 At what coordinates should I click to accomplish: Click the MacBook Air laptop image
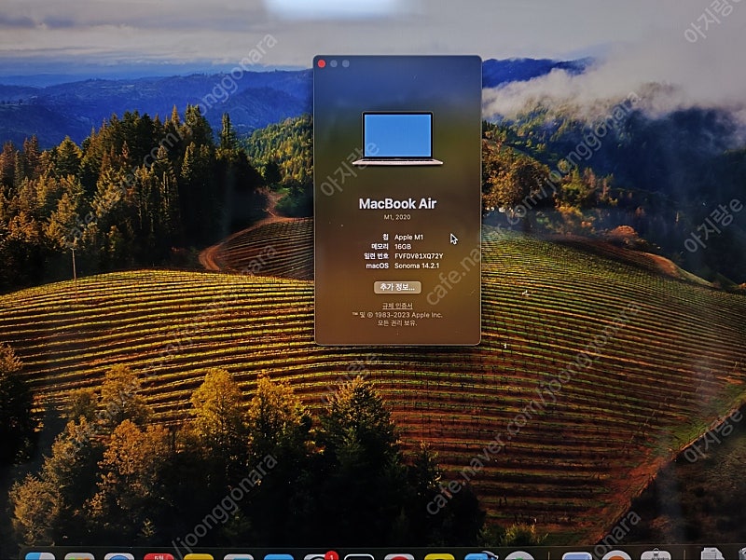397,138
